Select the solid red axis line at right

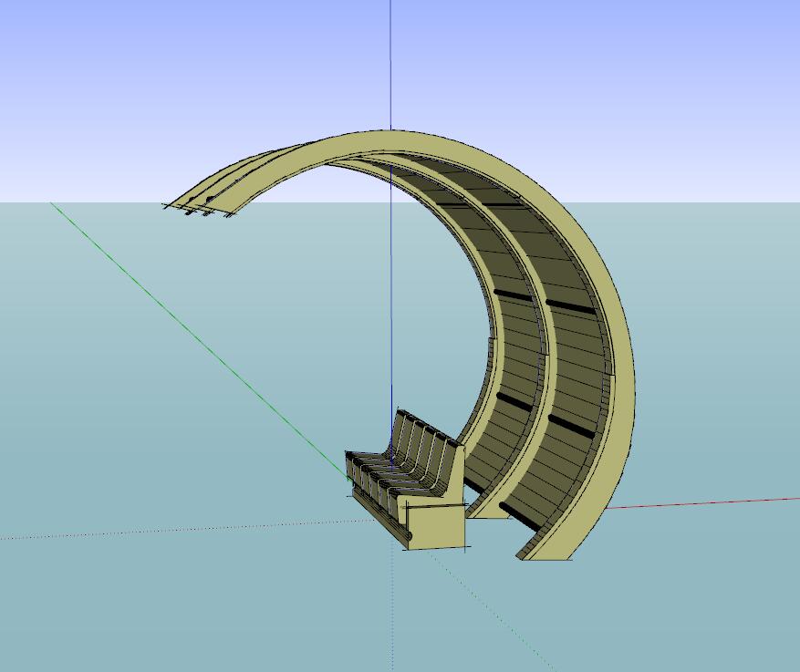[x=712, y=502]
